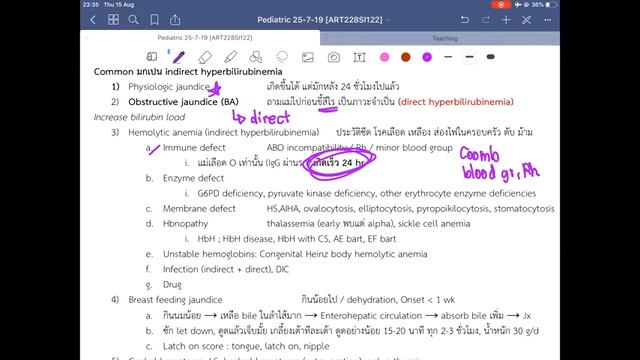Tap 'Latch on score' line
The height and width of the screenshot is (360, 640).
(246, 346)
